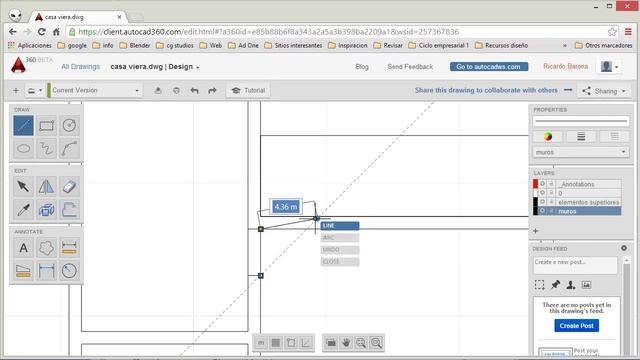Add a Text annotation
The image size is (640, 360).
[x=23, y=248]
